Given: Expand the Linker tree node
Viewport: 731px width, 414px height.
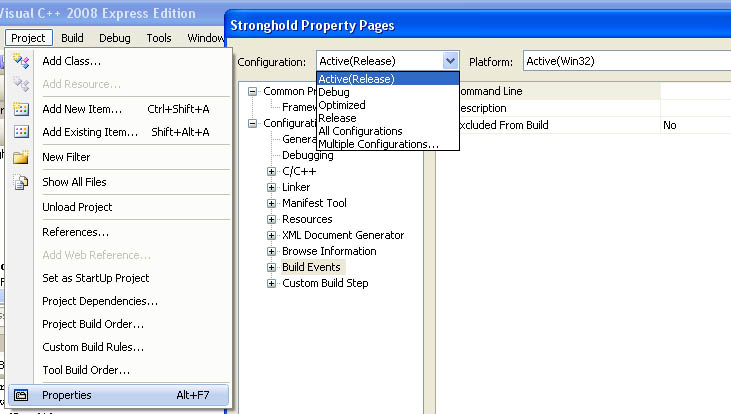Looking at the screenshot, I should point(271,187).
